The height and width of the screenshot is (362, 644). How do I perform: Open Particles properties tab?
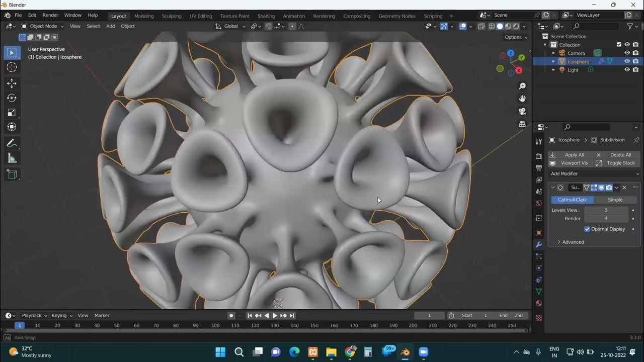pos(539,256)
